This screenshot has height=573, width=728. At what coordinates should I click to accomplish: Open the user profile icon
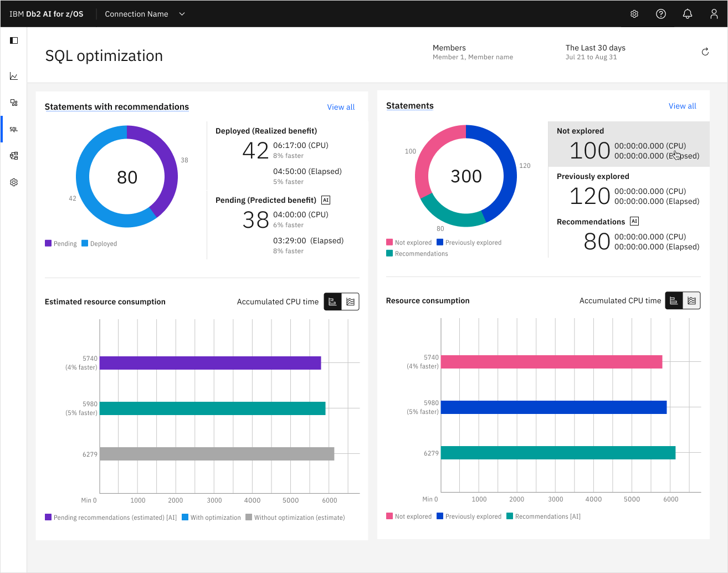pyautogui.click(x=714, y=14)
